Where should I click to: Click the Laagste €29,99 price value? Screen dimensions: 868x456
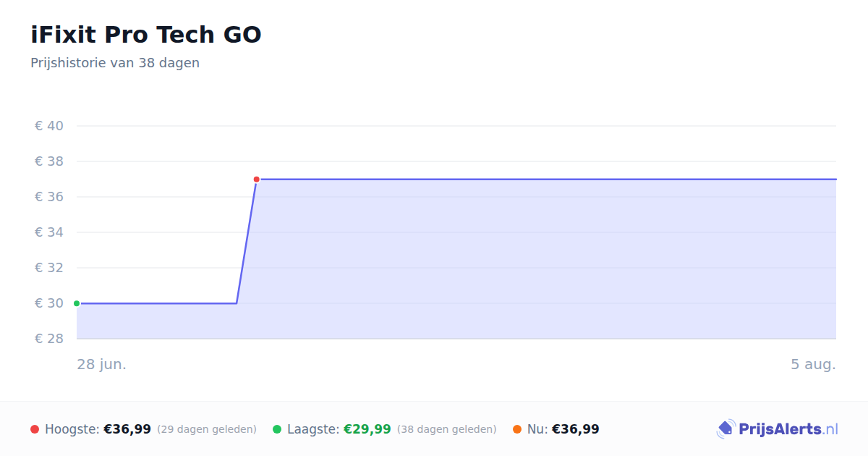click(367, 429)
